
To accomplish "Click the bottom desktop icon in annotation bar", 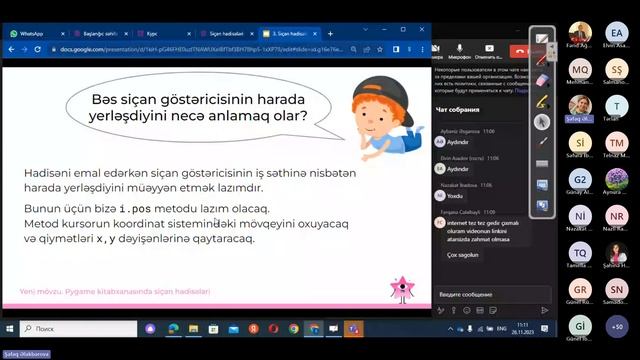I will coord(542,205).
